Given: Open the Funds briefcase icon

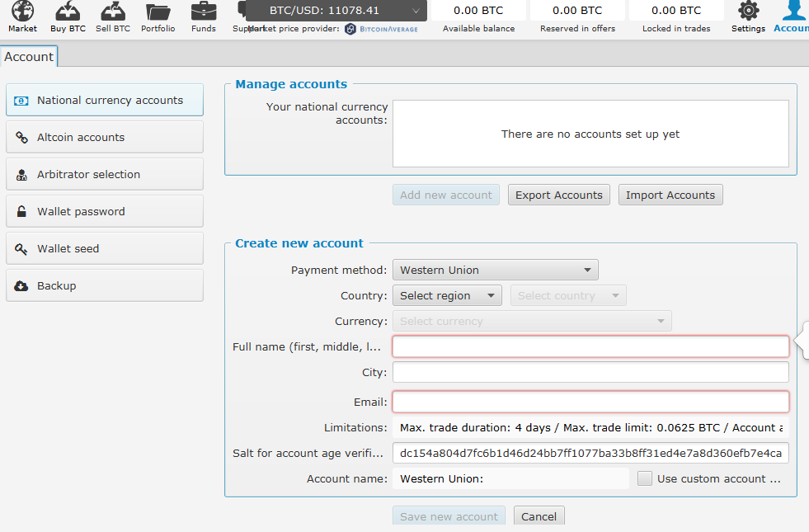Looking at the screenshot, I should (204, 11).
